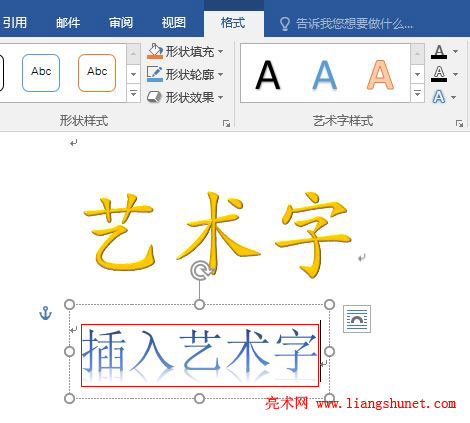Click the 形状效果 icon
The width and height of the screenshot is (470, 423).
154,97
